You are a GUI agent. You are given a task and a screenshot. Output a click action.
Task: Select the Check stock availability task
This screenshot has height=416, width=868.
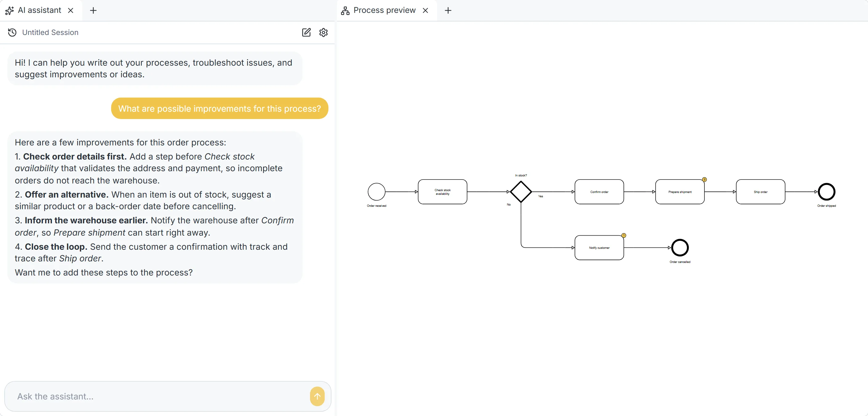(442, 192)
